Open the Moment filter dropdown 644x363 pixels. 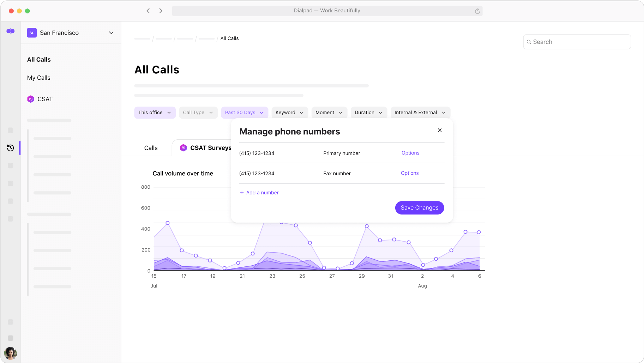tap(329, 113)
